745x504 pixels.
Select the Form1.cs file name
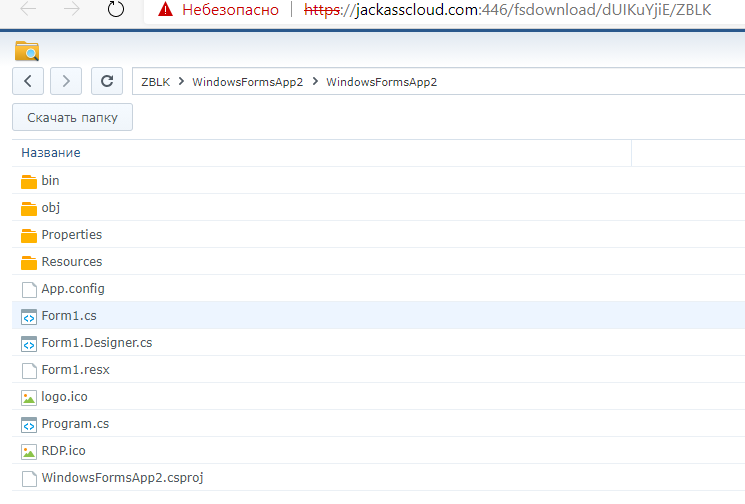click(69, 316)
